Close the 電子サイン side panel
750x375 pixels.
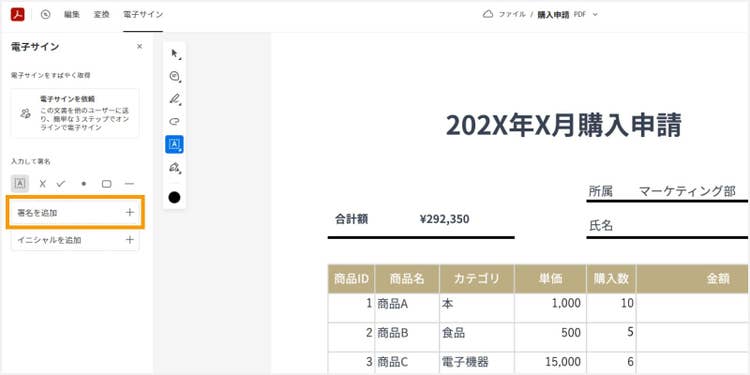coord(139,46)
